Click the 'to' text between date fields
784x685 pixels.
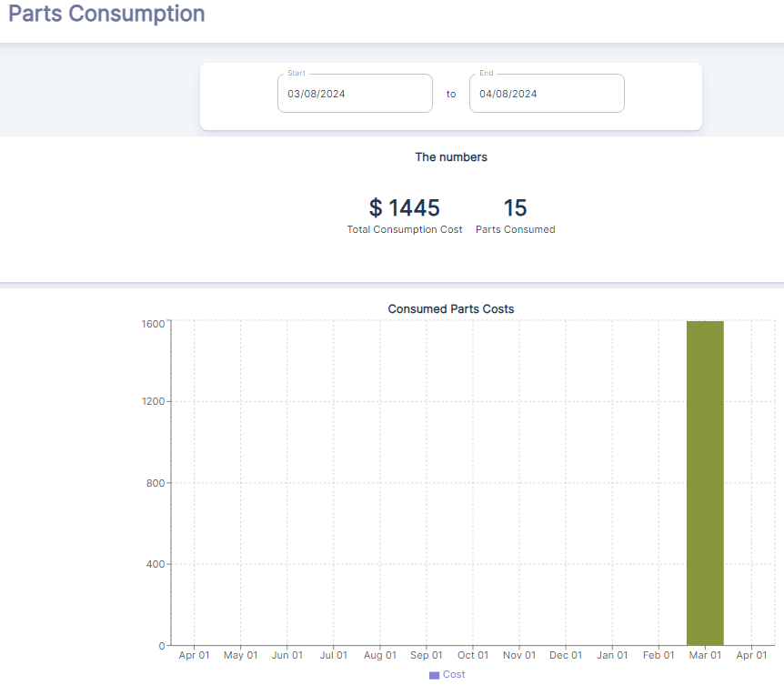click(451, 94)
